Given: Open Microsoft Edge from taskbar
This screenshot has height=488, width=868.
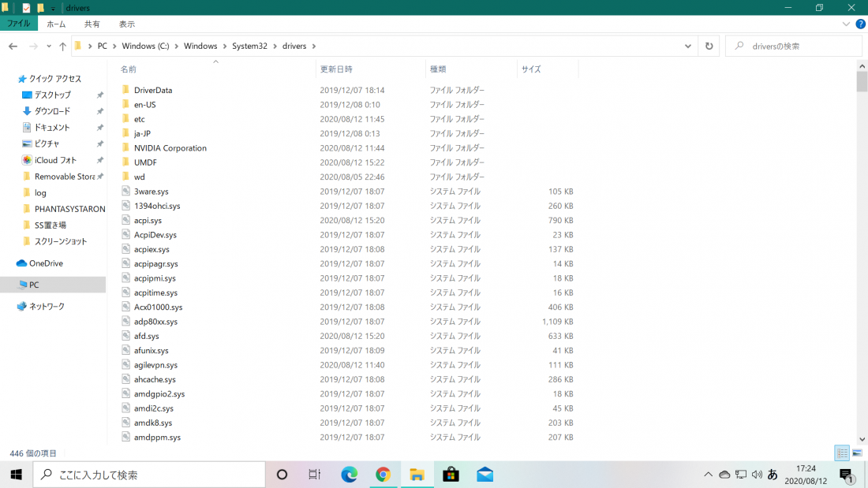Looking at the screenshot, I should [350, 475].
